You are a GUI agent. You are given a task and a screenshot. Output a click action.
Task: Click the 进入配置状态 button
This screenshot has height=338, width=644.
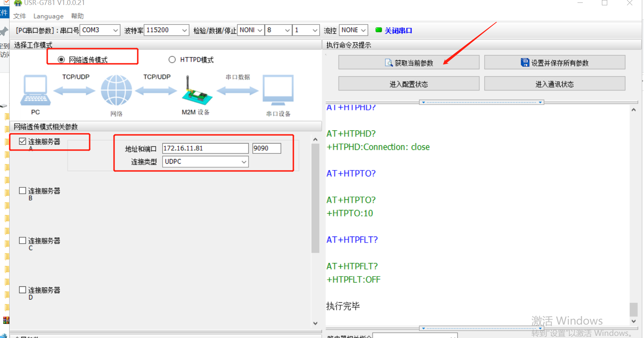pyautogui.click(x=408, y=84)
